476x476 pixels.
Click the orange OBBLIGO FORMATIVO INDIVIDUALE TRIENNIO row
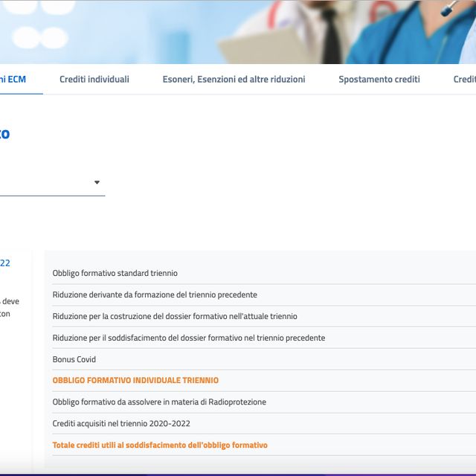[x=135, y=380]
